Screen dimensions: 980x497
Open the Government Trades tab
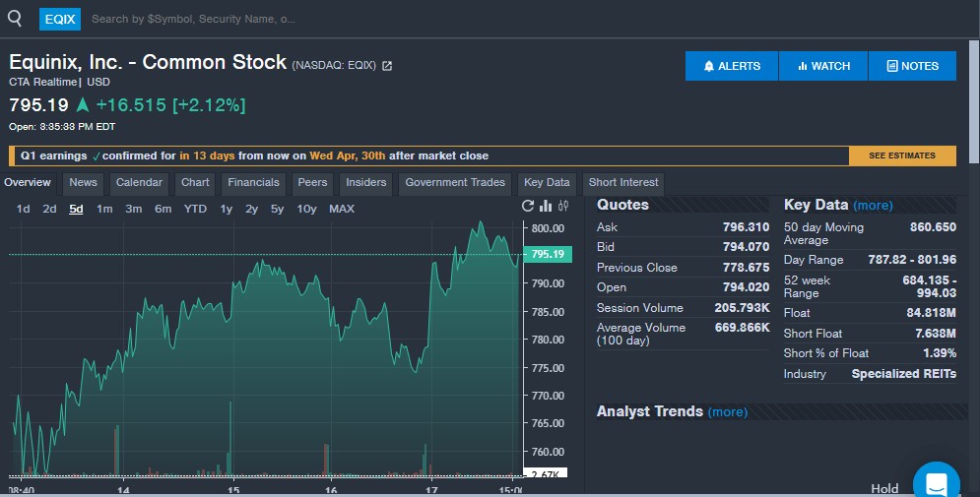coord(455,182)
